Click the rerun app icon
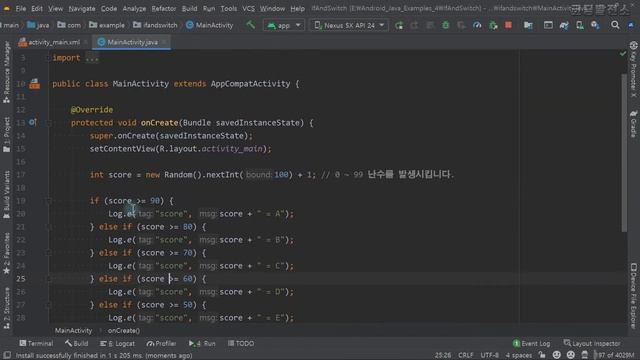The height and width of the screenshot is (360, 640). 399,25
